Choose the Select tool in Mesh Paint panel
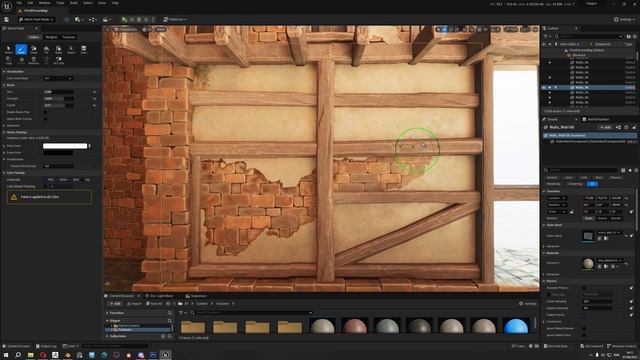The image size is (640, 360). (x=9, y=49)
